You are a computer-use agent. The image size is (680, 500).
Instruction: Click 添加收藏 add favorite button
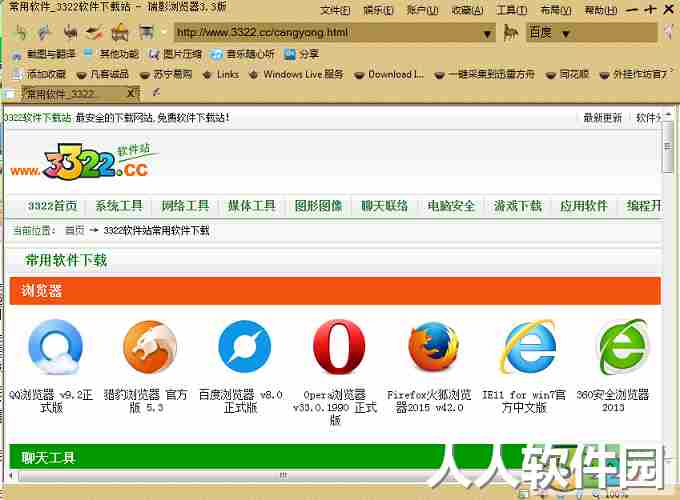[39, 74]
